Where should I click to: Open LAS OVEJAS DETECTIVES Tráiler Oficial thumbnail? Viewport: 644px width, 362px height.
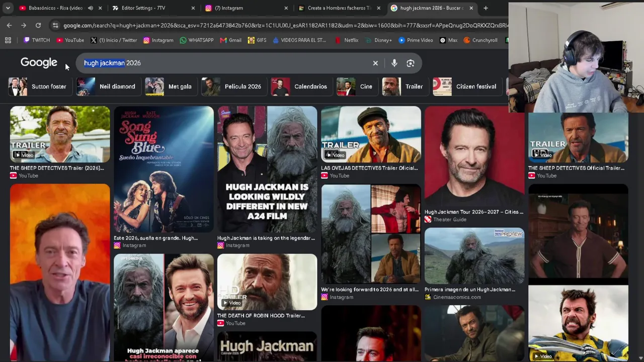(x=371, y=134)
